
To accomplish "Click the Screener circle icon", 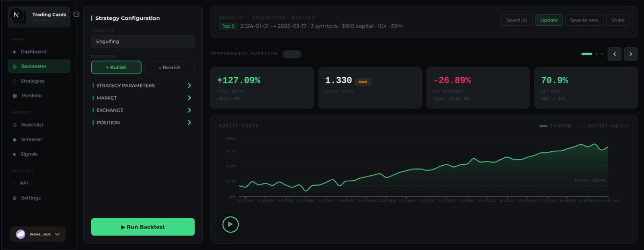I will coord(14,139).
